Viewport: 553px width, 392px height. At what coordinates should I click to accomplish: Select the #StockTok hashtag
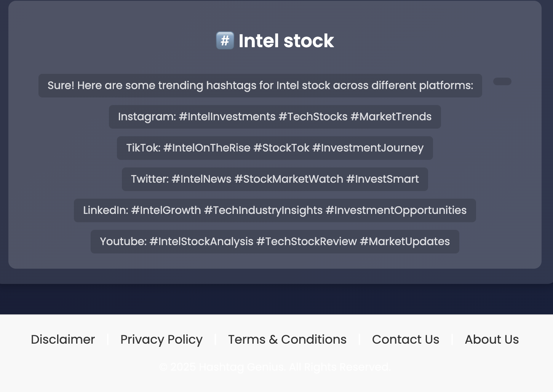281,148
